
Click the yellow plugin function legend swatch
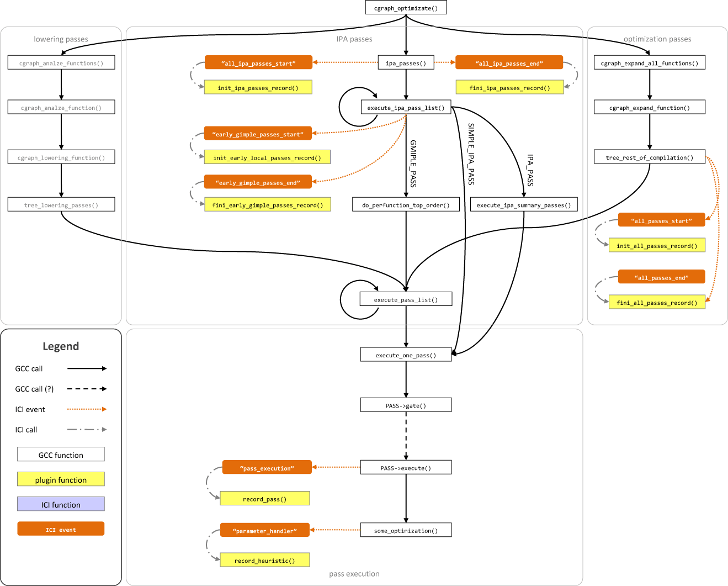61,479
